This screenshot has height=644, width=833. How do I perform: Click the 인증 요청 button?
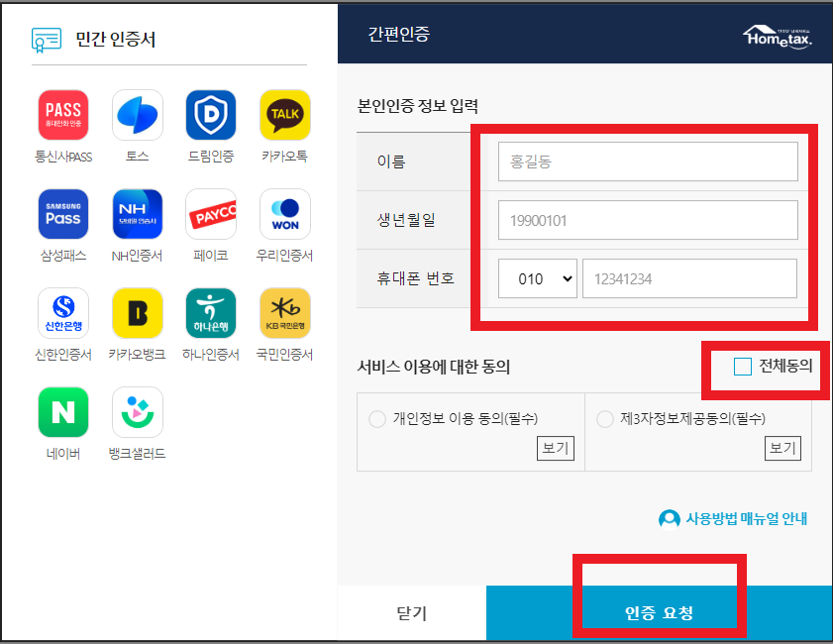(x=660, y=613)
